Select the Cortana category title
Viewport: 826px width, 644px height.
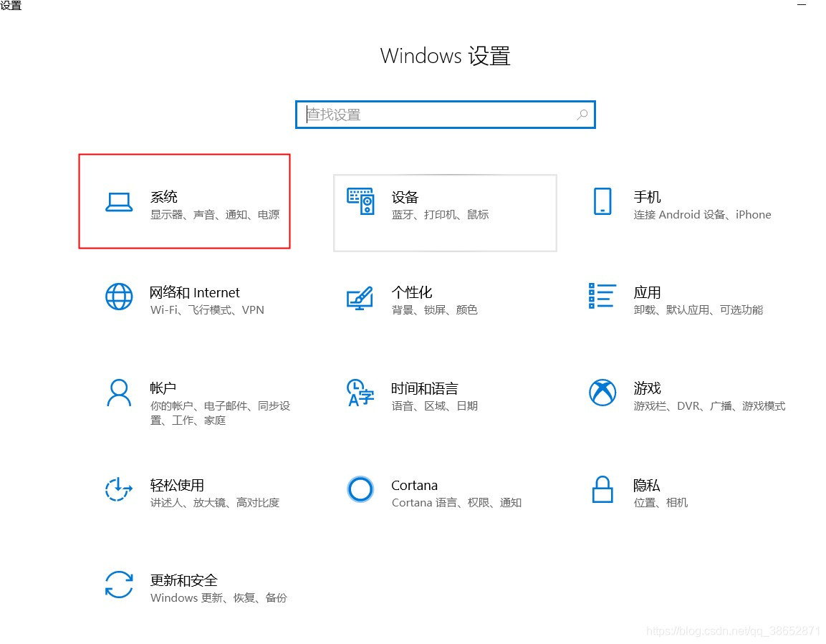coord(414,485)
